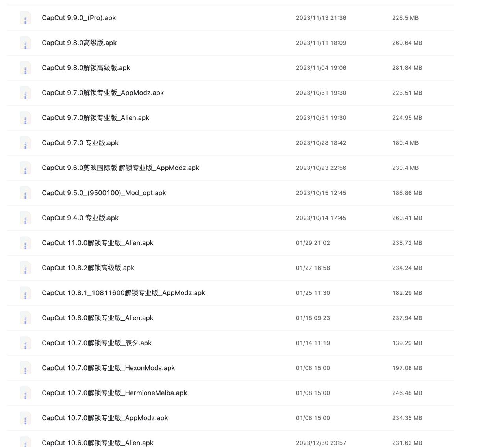Open the CapCut 9.4.0 专业版.apk entry
Screen dimensions: 504x447
[x=80, y=218]
